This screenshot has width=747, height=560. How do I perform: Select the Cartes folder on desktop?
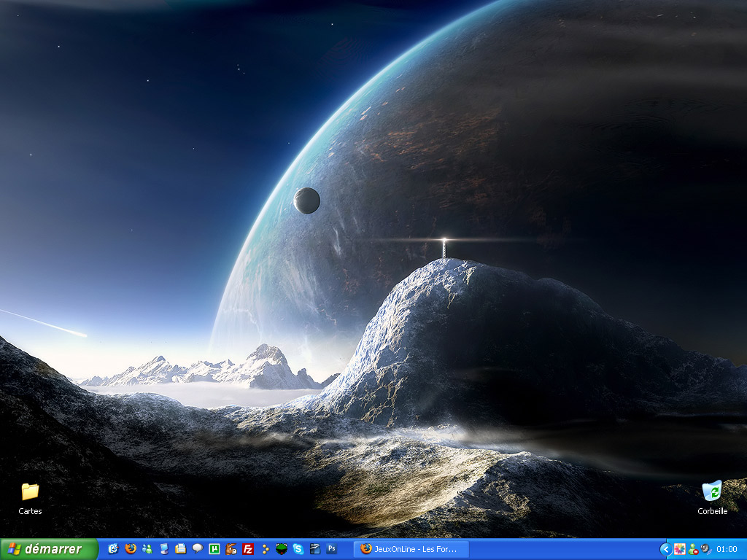point(30,499)
